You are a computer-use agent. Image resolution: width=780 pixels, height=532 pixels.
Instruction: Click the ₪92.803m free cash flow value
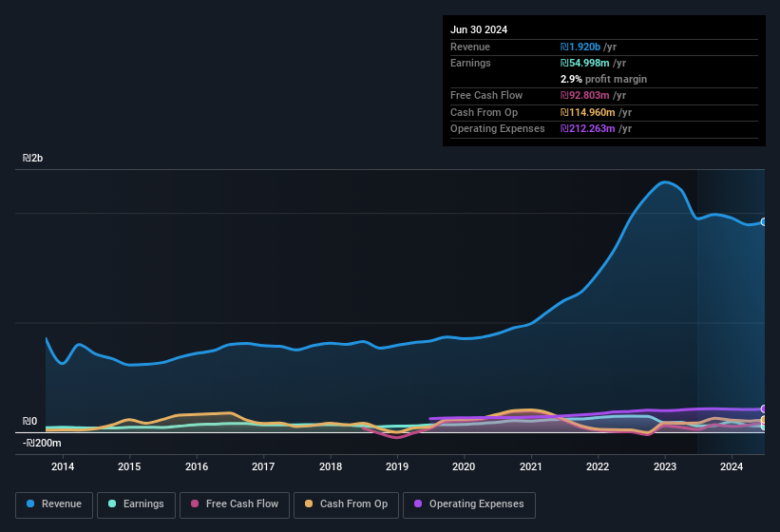click(x=584, y=95)
